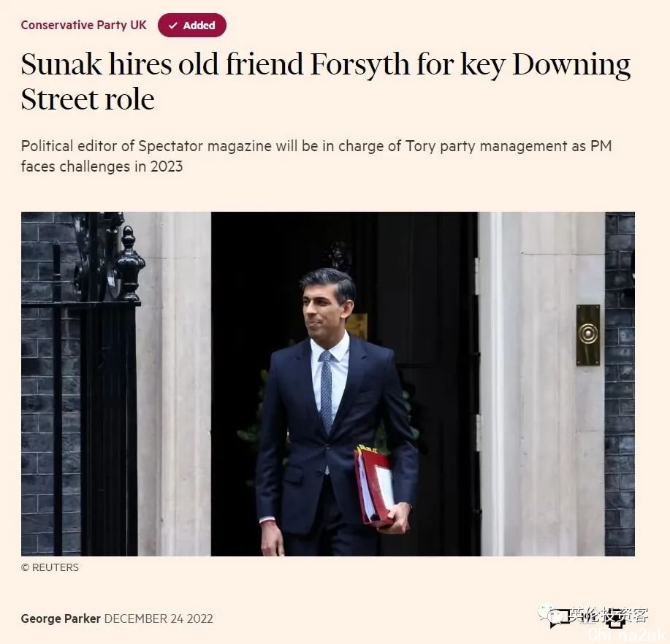Click the faces challenges in 2023 line
The width and height of the screenshot is (670, 644).
click(102, 166)
